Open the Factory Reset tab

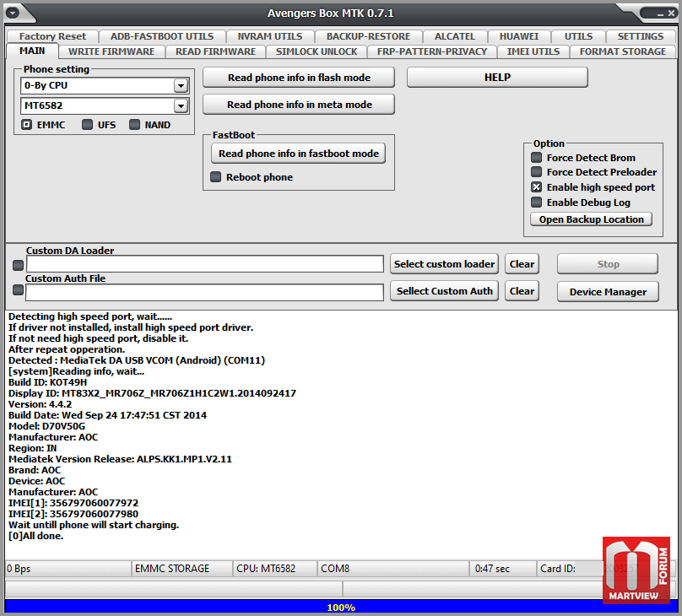point(52,36)
